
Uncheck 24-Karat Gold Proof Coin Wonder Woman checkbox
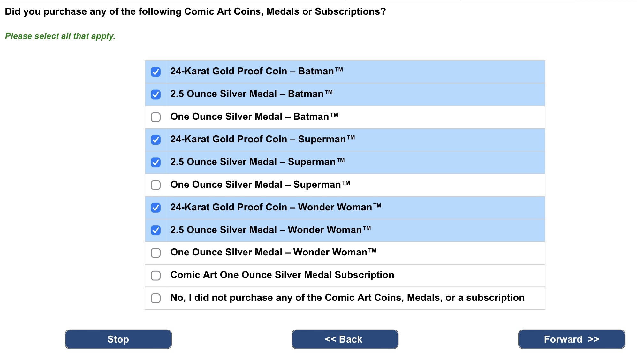[155, 208]
